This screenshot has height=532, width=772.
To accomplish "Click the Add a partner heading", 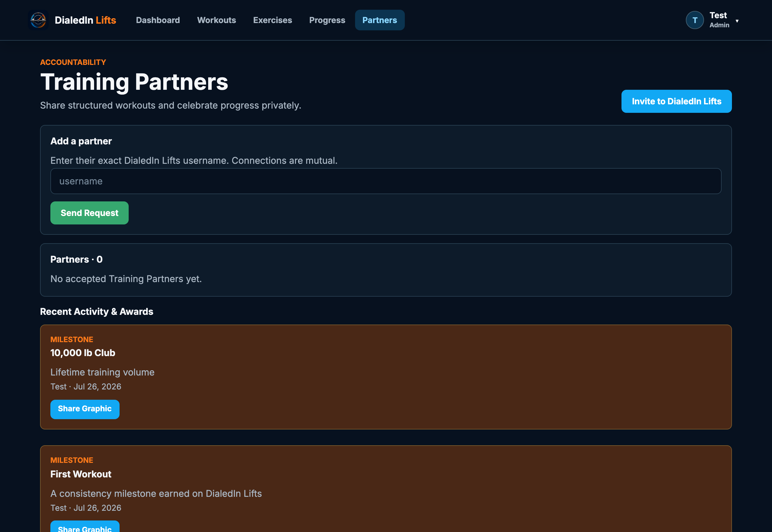I will click(x=81, y=141).
